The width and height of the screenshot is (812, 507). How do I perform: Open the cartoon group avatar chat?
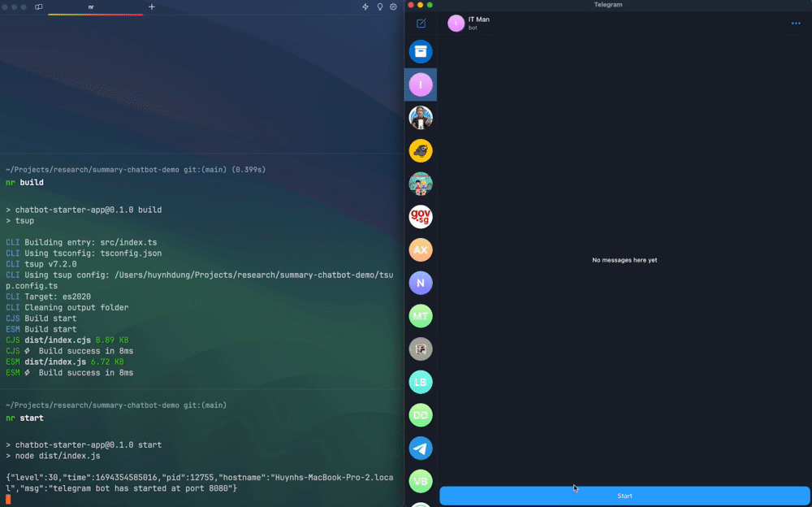(x=421, y=184)
